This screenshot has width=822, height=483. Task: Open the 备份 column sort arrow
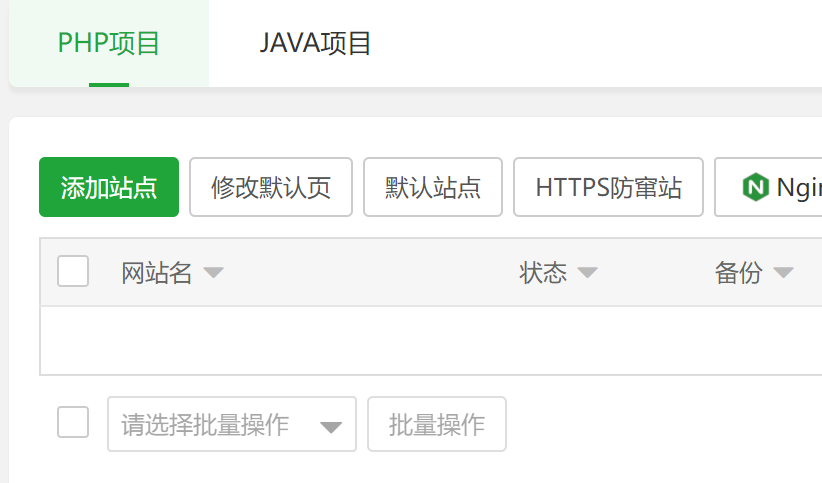click(x=783, y=273)
